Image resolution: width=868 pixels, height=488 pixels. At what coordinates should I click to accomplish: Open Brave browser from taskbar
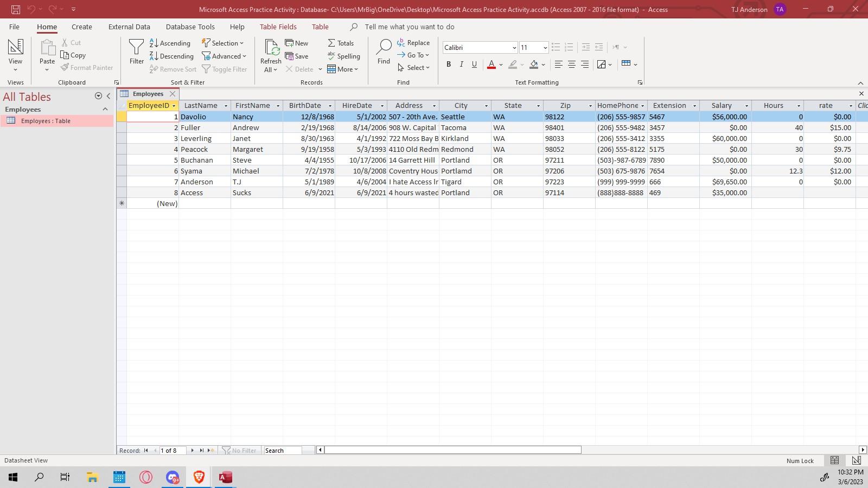point(199,477)
